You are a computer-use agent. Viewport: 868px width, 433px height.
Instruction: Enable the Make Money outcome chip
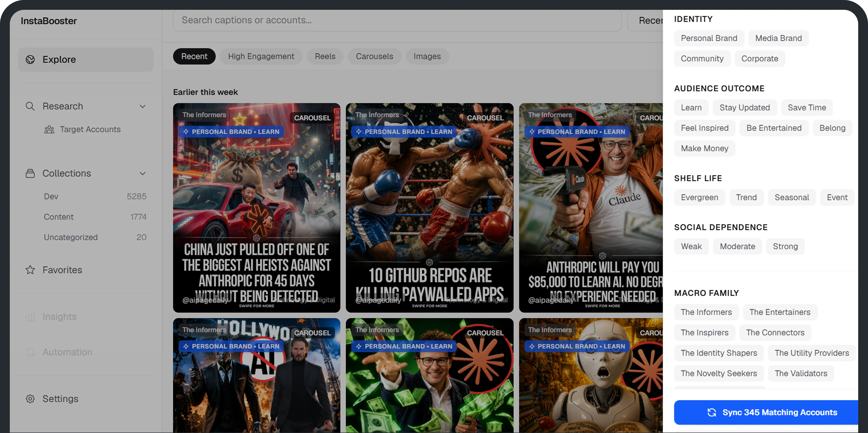pyautogui.click(x=705, y=148)
